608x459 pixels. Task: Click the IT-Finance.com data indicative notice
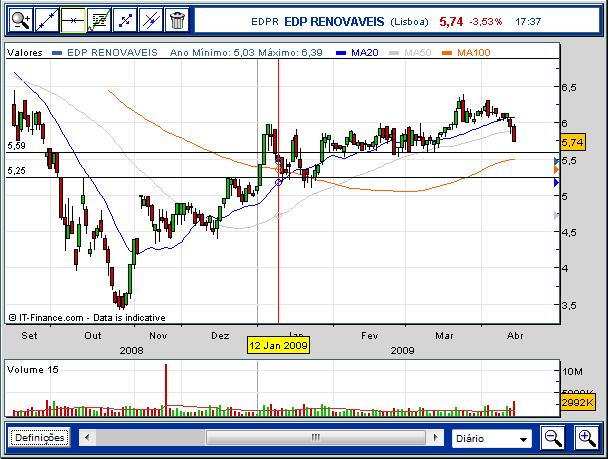87,318
